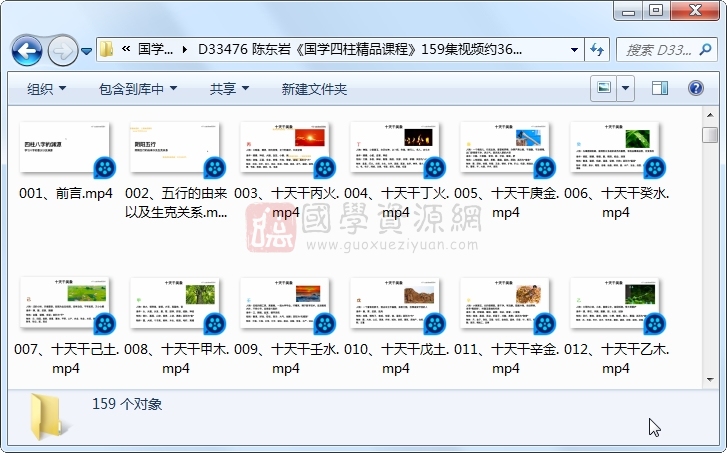Click file name 002、五行的由来以及生克关系
Viewport: 727px width, 453px height.
176,203
